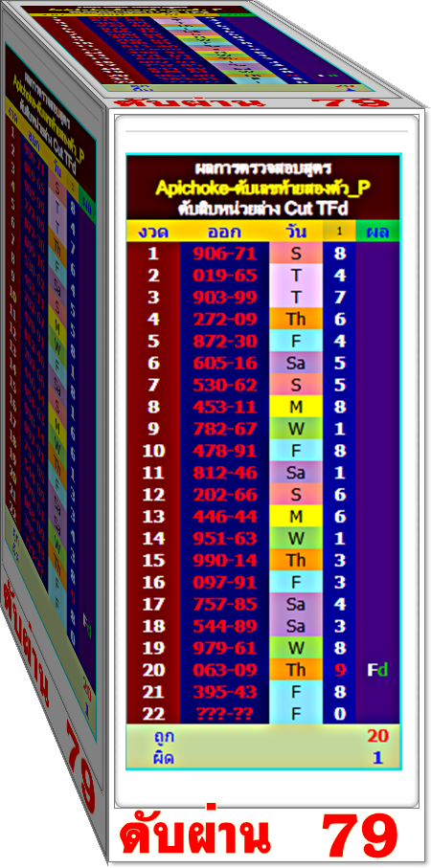Select the "วัน" column header
The image size is (431, 868).
296,232
